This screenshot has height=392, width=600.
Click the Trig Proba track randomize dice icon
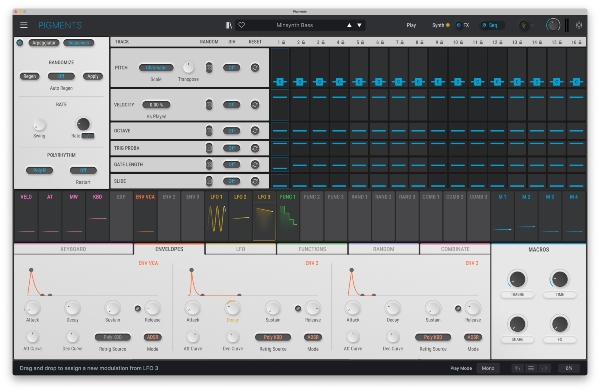tap(209, 148)
